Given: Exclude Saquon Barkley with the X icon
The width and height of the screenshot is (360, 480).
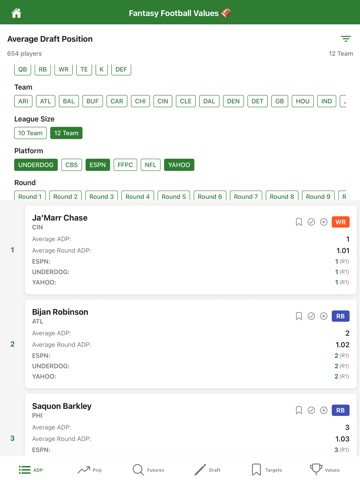Looking at the screenshot, I should click(323, 410).
